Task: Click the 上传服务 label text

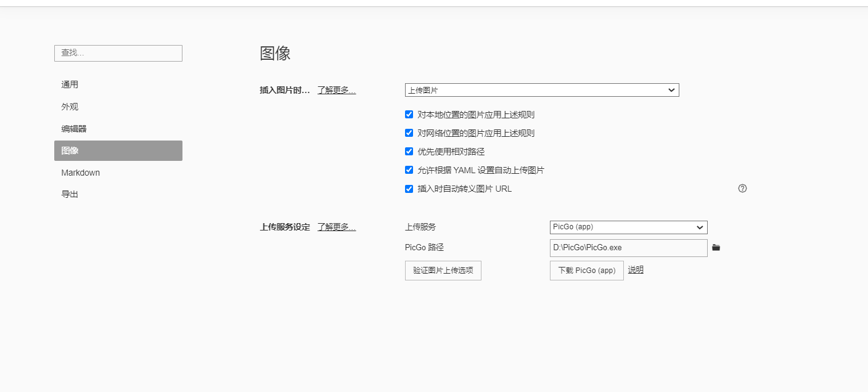Action: click(420, 227)
